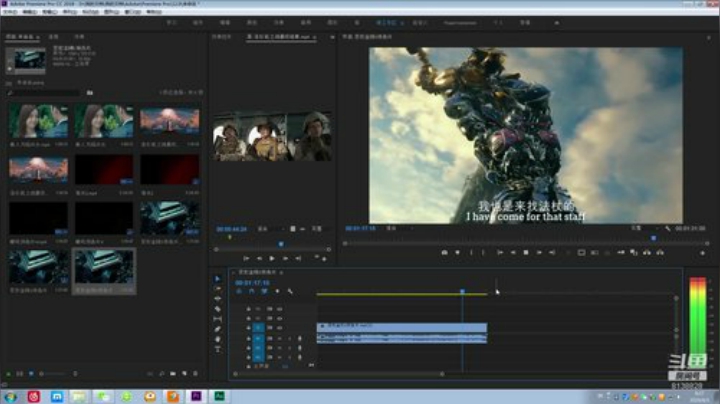
Task: Select the Hand tool in timeline toolbar
Action: click(x=218, y=339)
